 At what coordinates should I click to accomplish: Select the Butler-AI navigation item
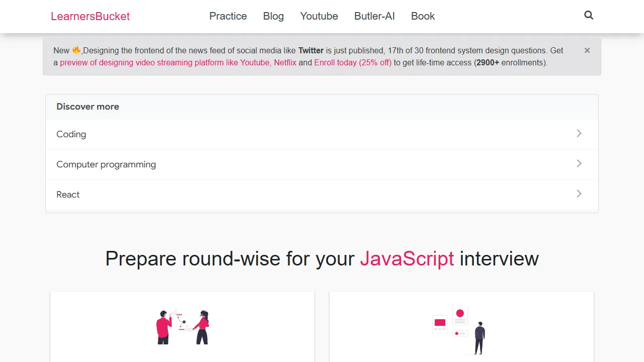point(374,16)
